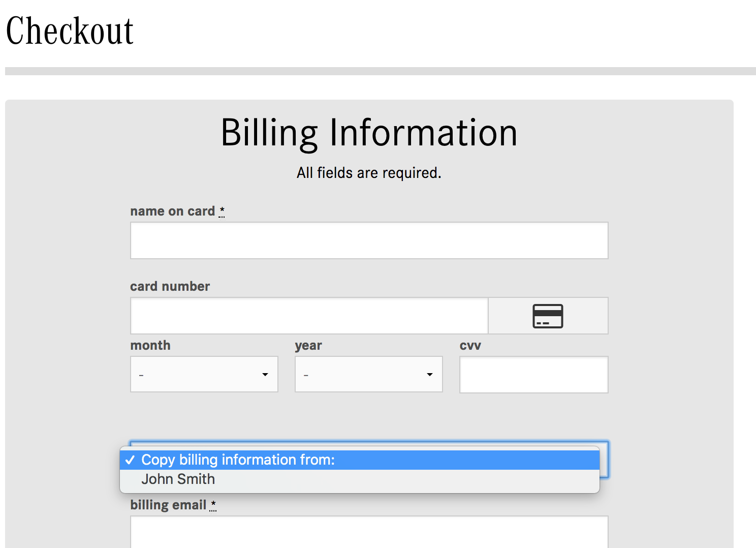Click the Billing Information heading
This screenshot has width=756, height=548.
(369, 133)
